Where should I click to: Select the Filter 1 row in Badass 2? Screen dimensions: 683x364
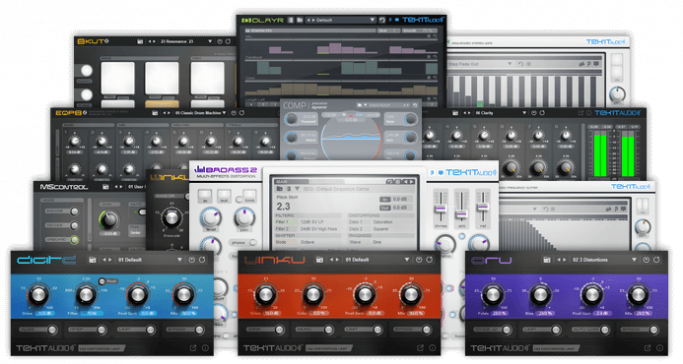pos(308,222)
